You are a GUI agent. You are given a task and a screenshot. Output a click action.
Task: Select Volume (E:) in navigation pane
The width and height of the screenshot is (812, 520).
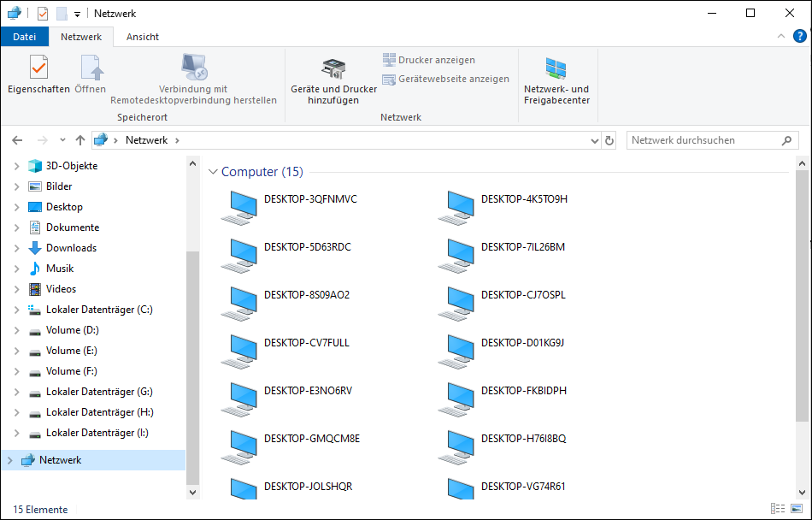pos(72,351)
